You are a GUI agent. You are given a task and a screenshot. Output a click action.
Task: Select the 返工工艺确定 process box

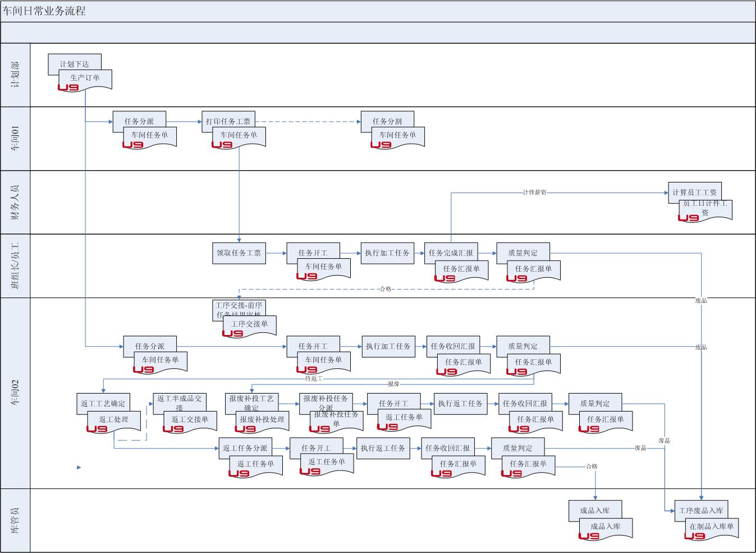point(103,404)
